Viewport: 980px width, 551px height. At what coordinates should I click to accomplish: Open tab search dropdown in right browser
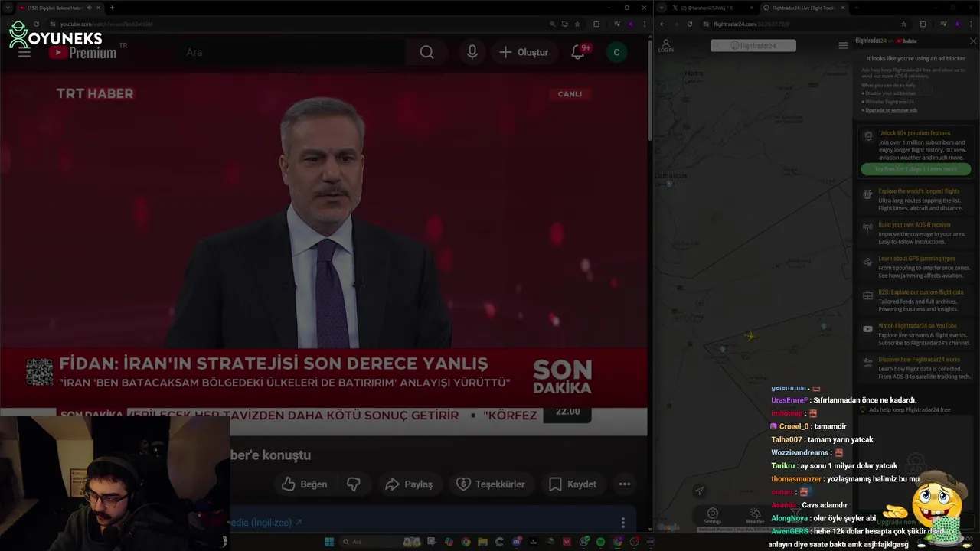click(x=661, y=8)
